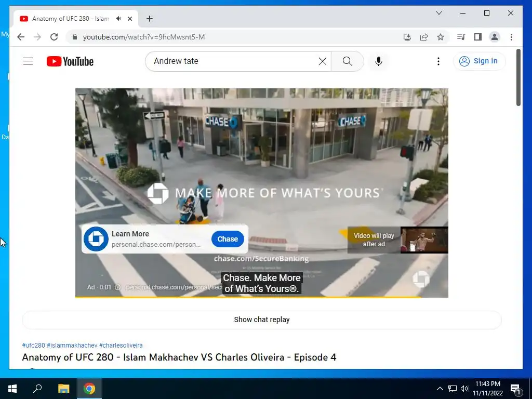Screen dimensions: 532x399
Task: Open the volume tray icon
Action: click(464, 389)
